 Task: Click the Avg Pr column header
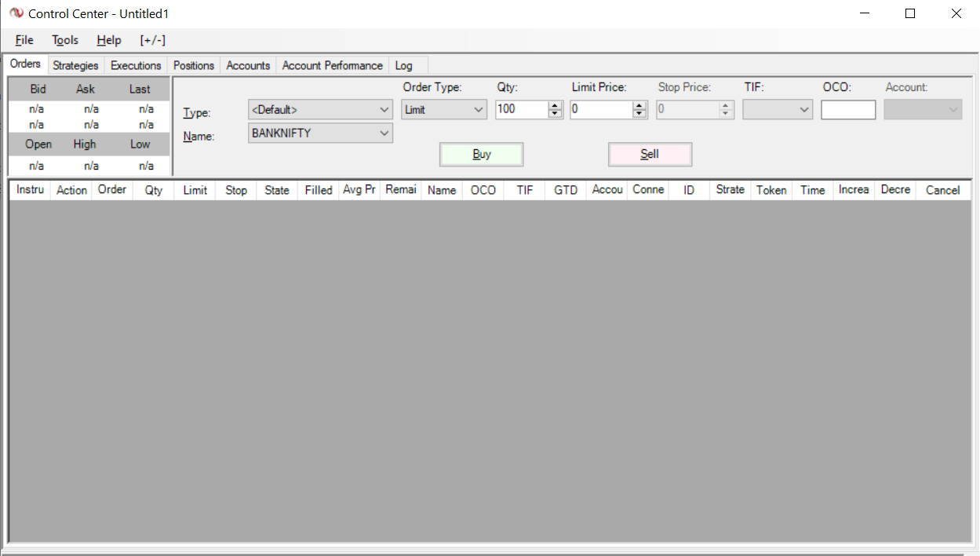coord(359,190)
